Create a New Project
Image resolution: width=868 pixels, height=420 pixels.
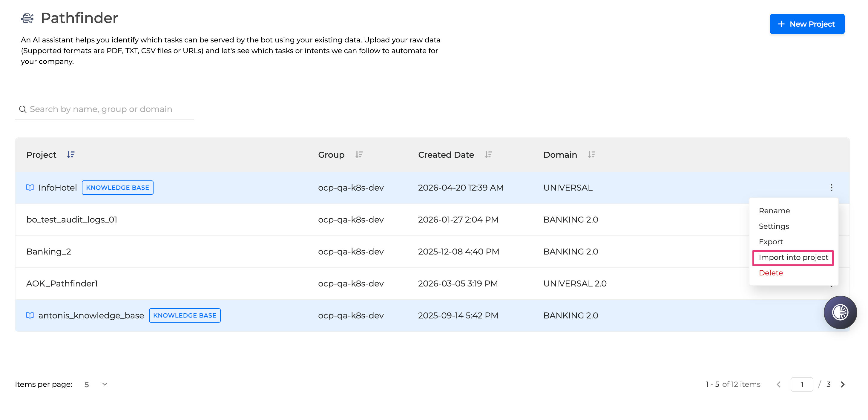click(807, 24)
